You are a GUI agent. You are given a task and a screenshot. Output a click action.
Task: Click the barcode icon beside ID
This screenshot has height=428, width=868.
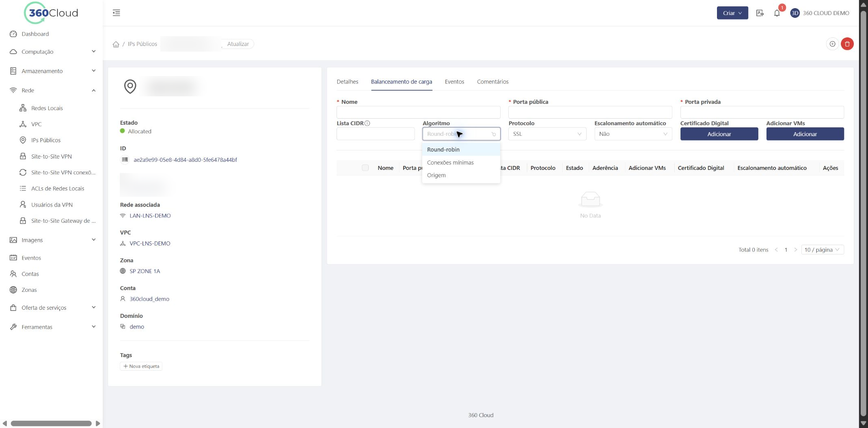point(125,160)
